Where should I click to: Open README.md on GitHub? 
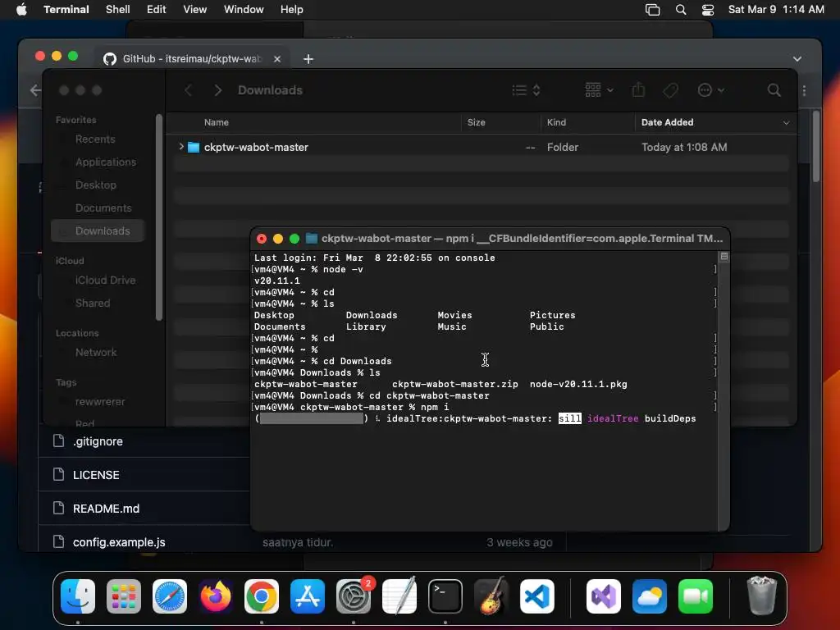[x=106, y=509]
